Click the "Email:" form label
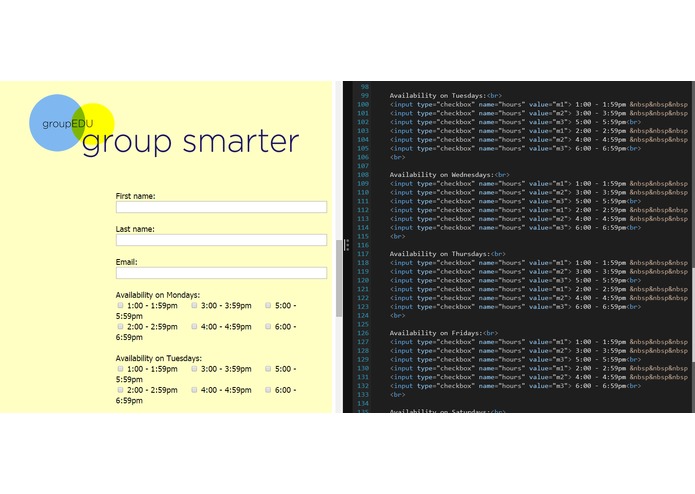Viewport: 695px width, 494px height. coord(127,262)
